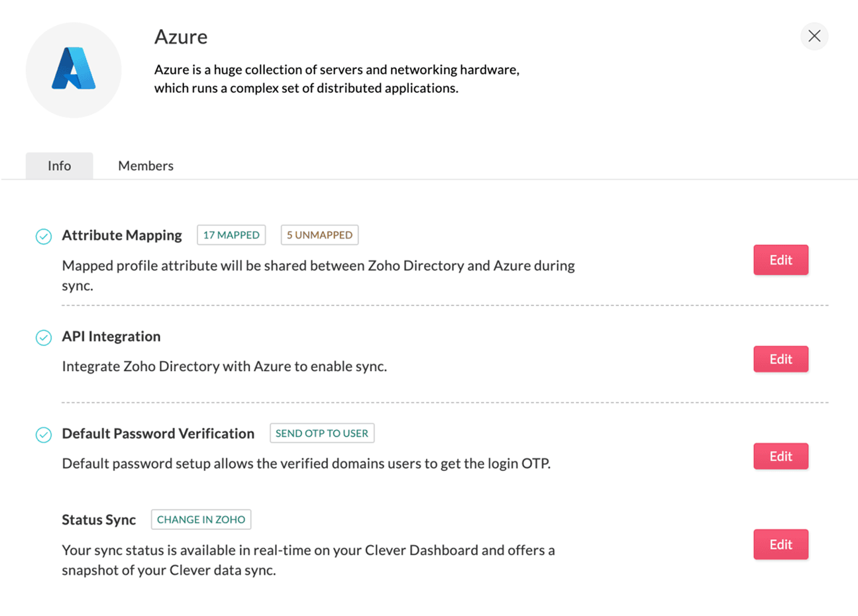This screenshot has width=858, height=616.
Task: Click the 17 MAPPED badge
Action: [231, 235]
